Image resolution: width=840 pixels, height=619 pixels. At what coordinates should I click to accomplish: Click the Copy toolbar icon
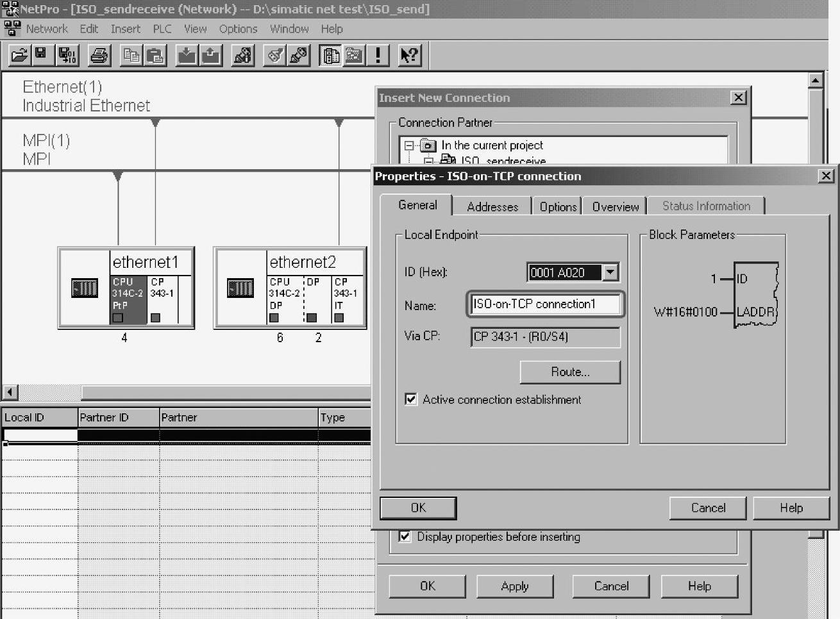[131, 55]
